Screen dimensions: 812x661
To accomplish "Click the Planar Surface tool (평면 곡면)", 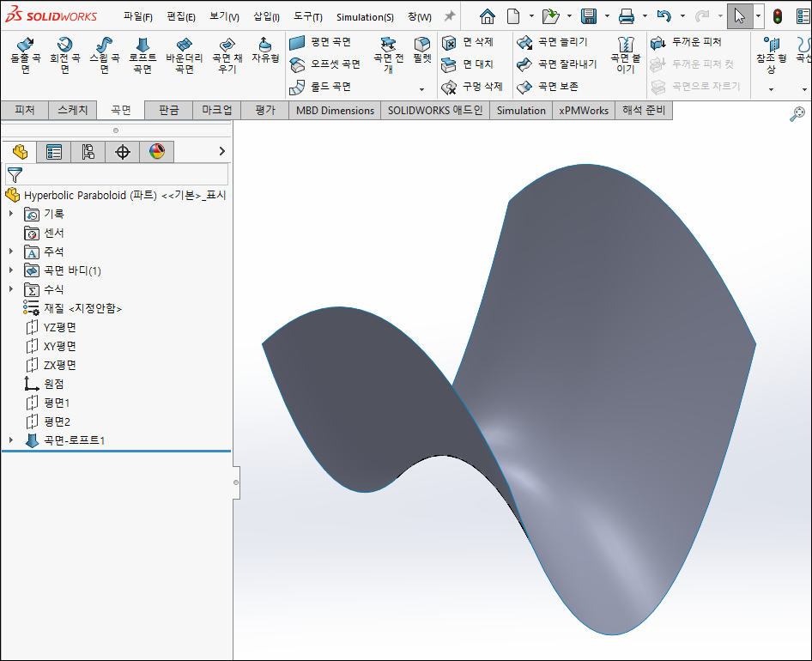I will [320, 42].
